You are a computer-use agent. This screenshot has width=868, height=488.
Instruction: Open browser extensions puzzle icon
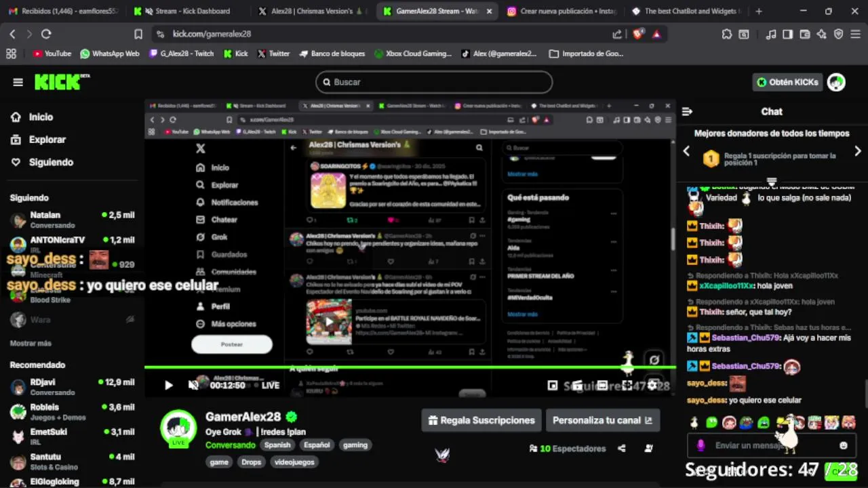[727, 34]
